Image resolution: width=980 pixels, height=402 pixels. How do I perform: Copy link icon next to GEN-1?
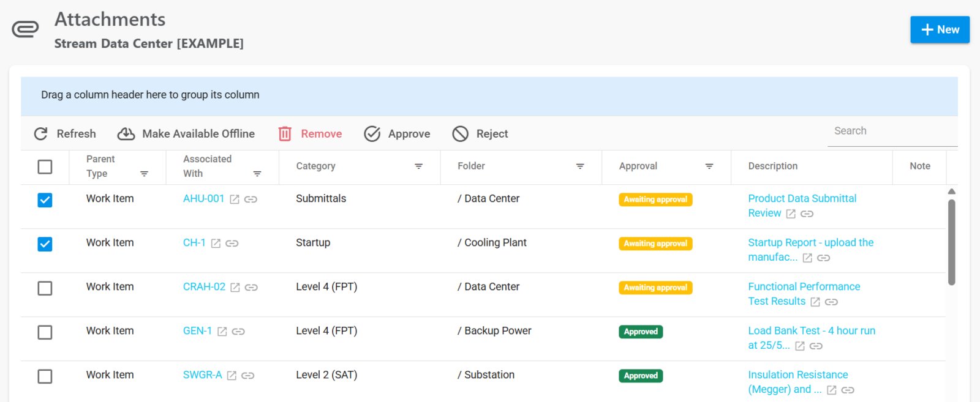(239, 332)
